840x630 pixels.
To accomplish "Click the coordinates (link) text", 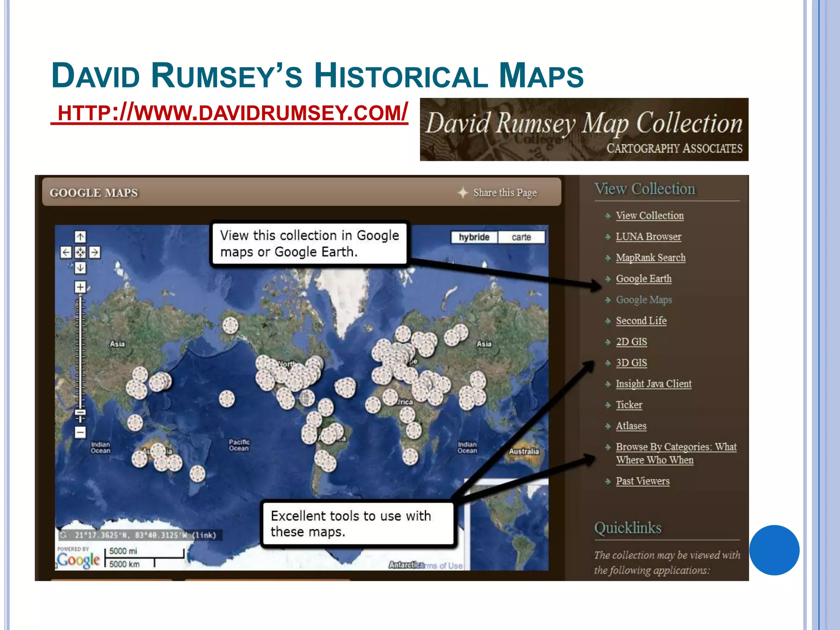I will [x=204, y=535].
